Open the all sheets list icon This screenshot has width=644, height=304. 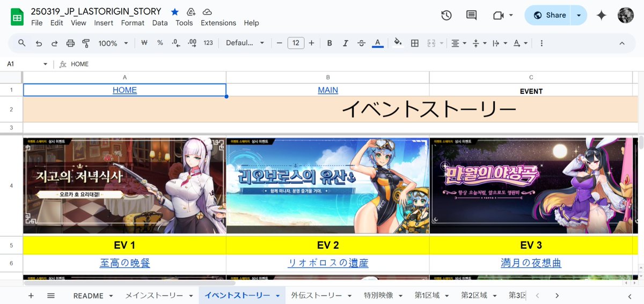tap(51, 295)
